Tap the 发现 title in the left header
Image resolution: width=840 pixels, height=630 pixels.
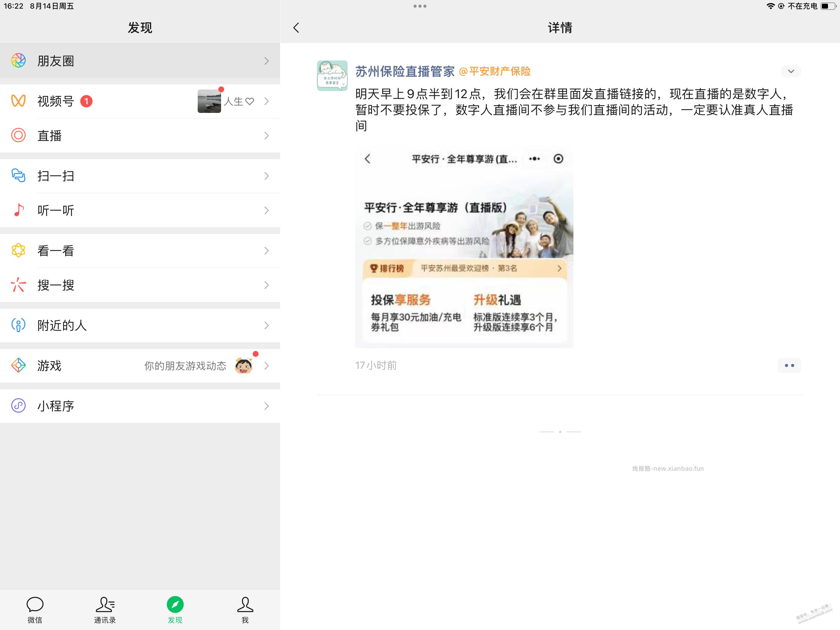point(140,28)
